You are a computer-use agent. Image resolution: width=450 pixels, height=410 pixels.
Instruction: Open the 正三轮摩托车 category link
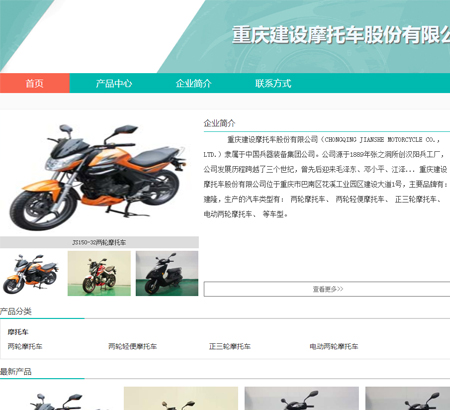230,346
